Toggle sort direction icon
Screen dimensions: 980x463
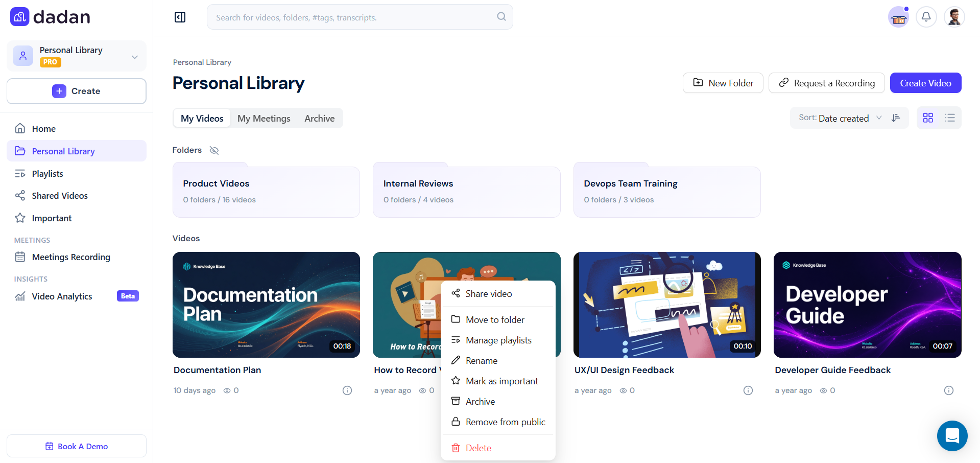coord(896,118)
